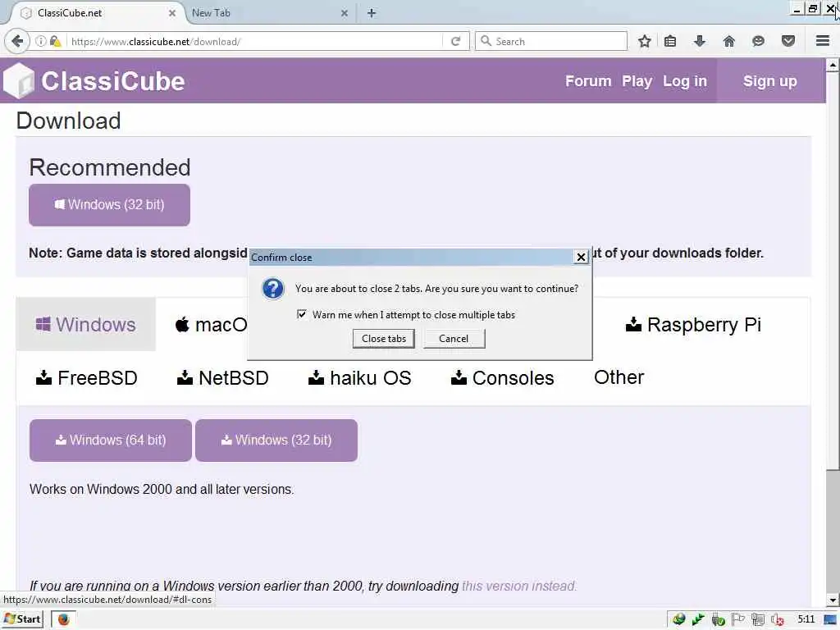The height and width of the screenshot is (630, 840).
Task: Click the question mark icon in the dialog
Action: [x=272, y=289]
